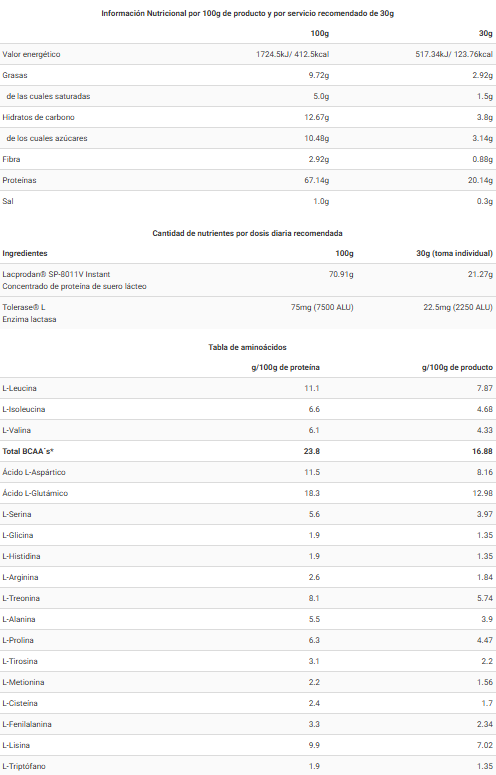Select the Hidratos de carbono row label

(39, 117)
